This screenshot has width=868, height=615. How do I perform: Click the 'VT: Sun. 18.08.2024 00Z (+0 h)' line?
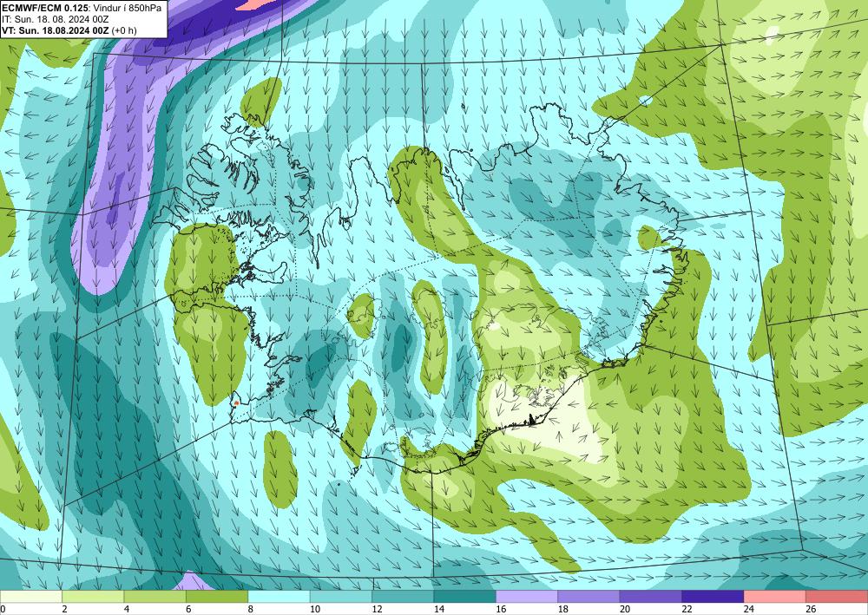[69, 29]
